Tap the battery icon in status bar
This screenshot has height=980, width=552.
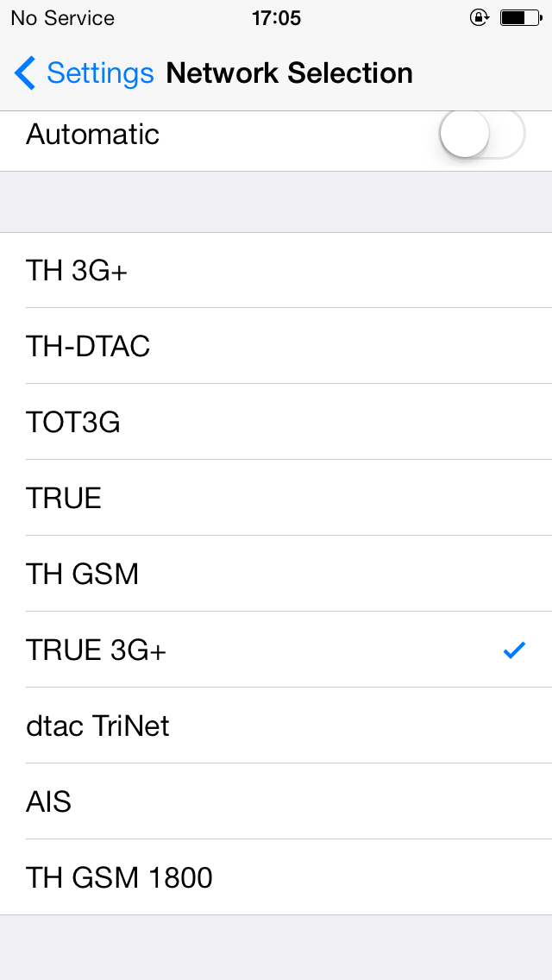tap(521, 18)
